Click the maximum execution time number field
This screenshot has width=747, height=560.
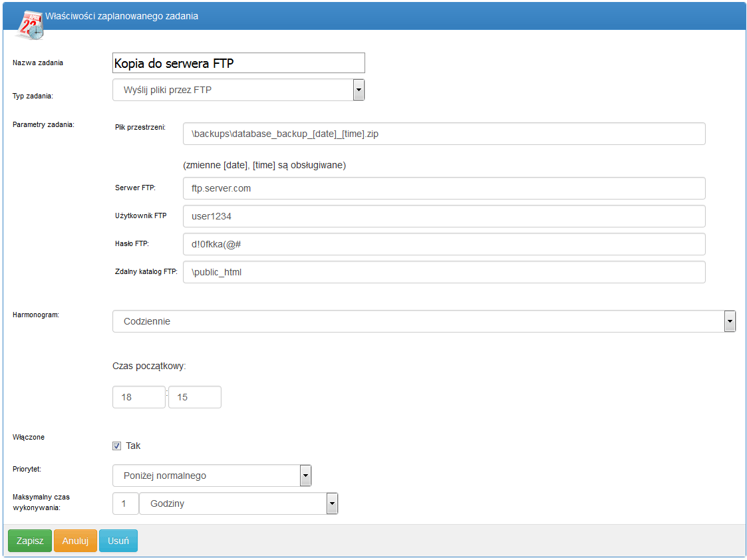pos(126,504)
